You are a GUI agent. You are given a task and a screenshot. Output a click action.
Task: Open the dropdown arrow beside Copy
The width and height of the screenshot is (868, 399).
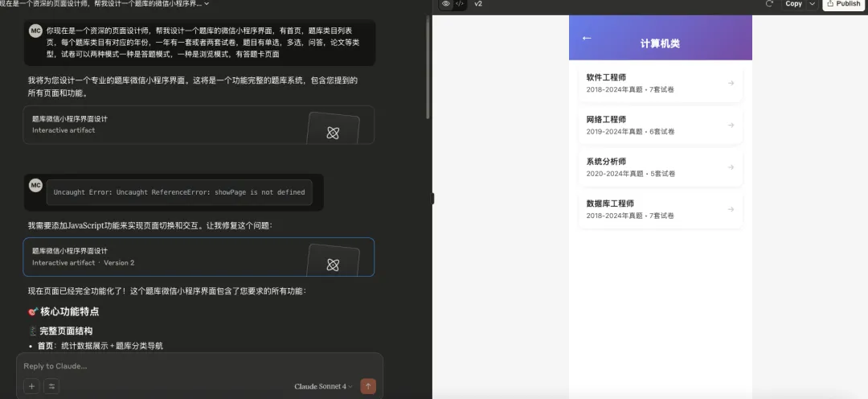click(x=812, y=4)
